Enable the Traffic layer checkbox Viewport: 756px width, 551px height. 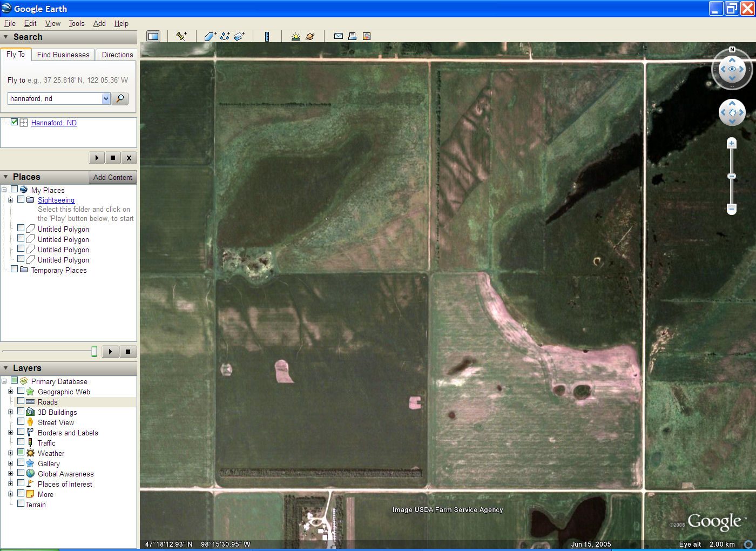pos(21,442)
